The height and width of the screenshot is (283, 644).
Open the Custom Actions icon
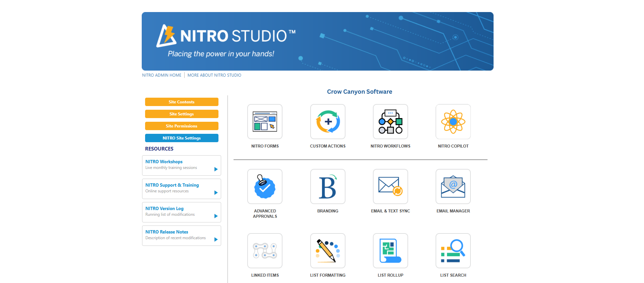[x=328, y=121]
